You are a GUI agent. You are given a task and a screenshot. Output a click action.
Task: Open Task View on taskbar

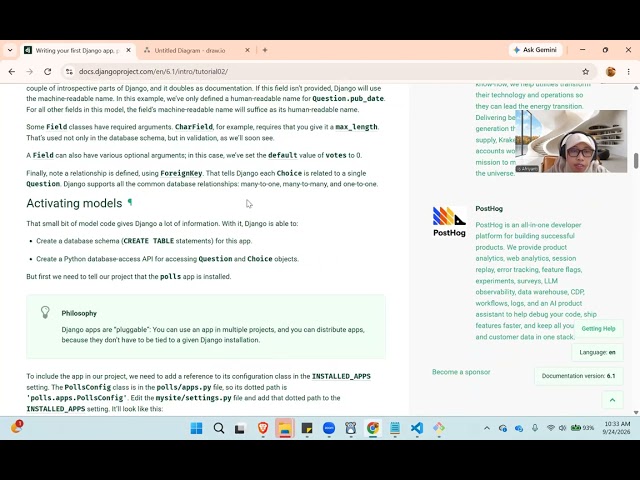[240, 429]
